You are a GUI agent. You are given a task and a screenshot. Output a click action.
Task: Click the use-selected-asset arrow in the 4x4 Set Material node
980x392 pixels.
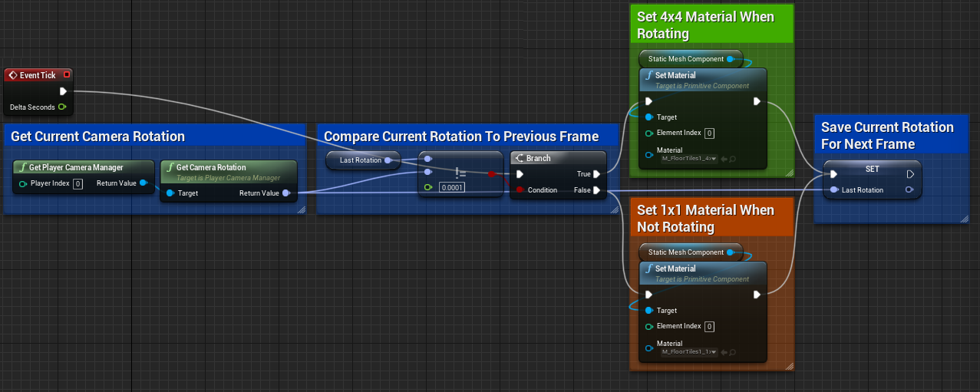pos(723,159)
